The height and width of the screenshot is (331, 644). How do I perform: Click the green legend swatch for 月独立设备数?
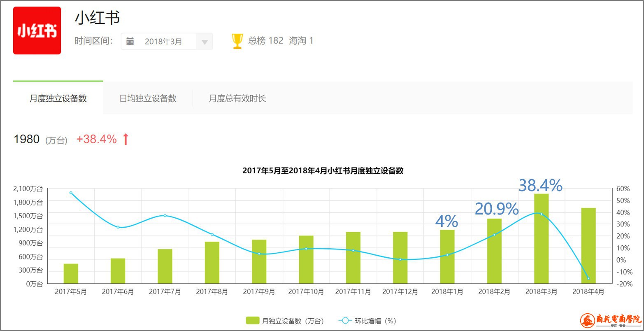[x=253, y=320]
